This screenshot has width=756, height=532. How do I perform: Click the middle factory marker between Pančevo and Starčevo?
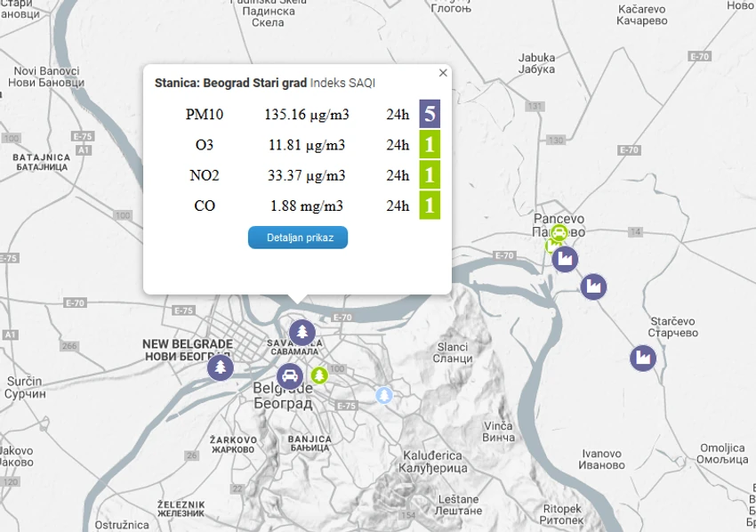pos(593,286)
